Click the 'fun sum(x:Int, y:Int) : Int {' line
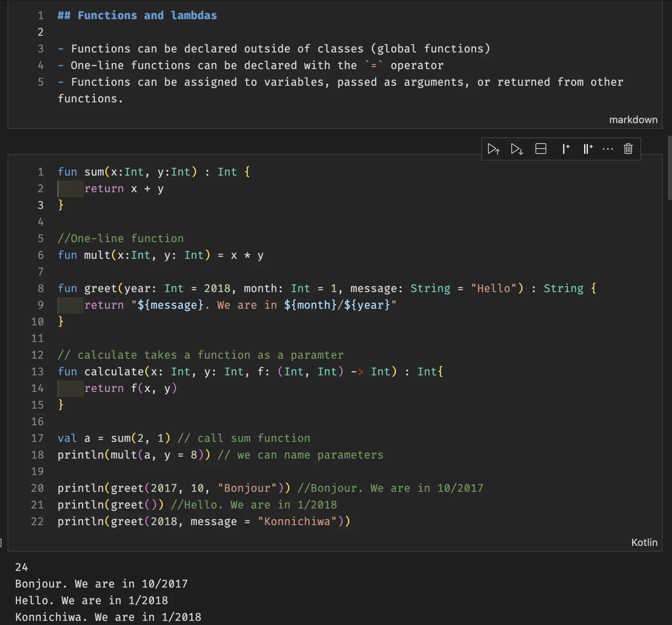672x625 pixels. [x=154, y=172]
